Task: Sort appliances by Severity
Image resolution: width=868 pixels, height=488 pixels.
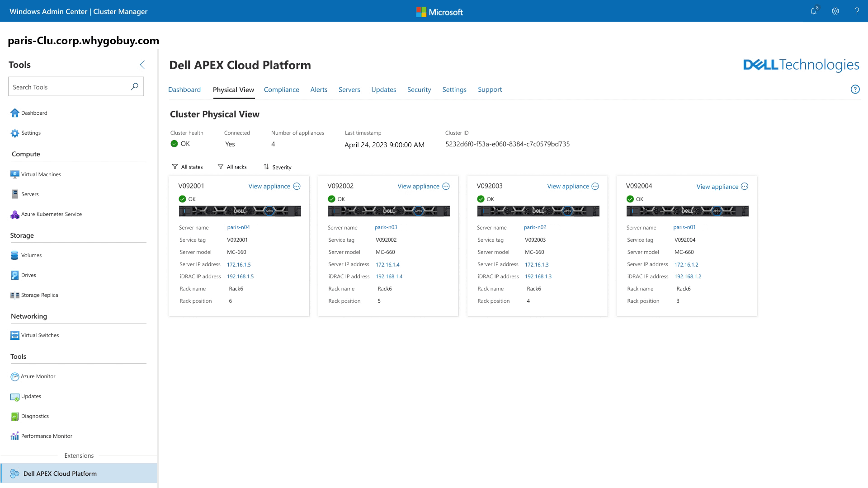Action: [278, 167]
